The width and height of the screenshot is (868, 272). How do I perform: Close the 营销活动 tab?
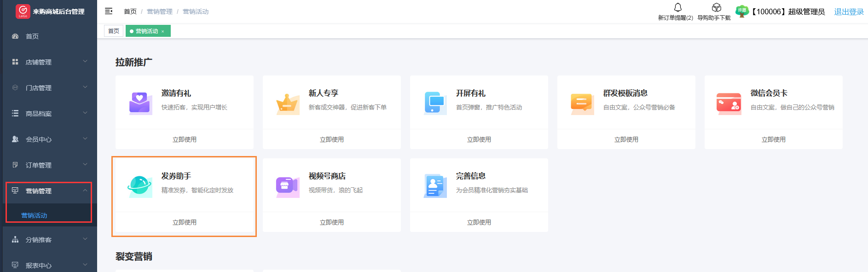[162, 31]
